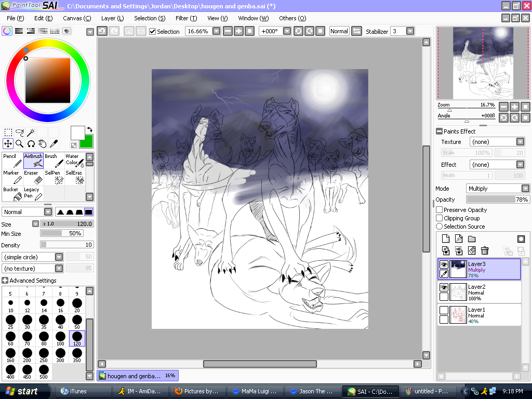Open the simple circle brush shape dropdown
Viewport: 532px width, 399px height.
(59, 257)
